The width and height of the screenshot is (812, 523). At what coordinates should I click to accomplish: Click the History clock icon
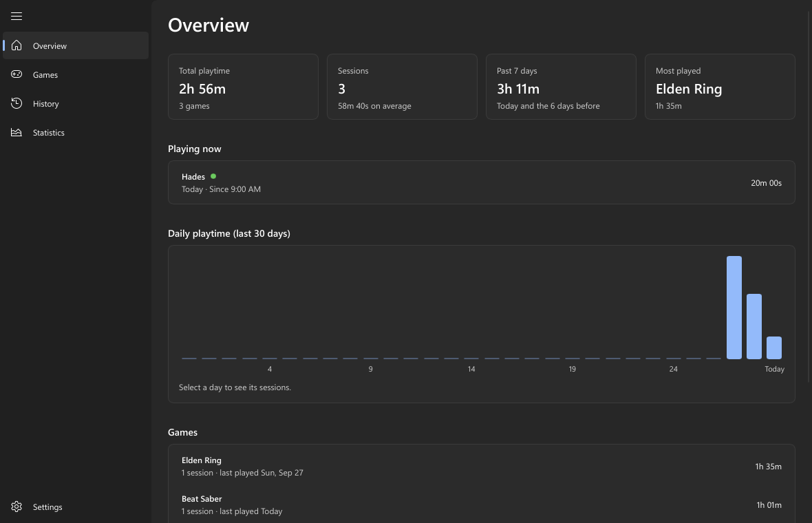pyautogui.click(x=17, y=103)
